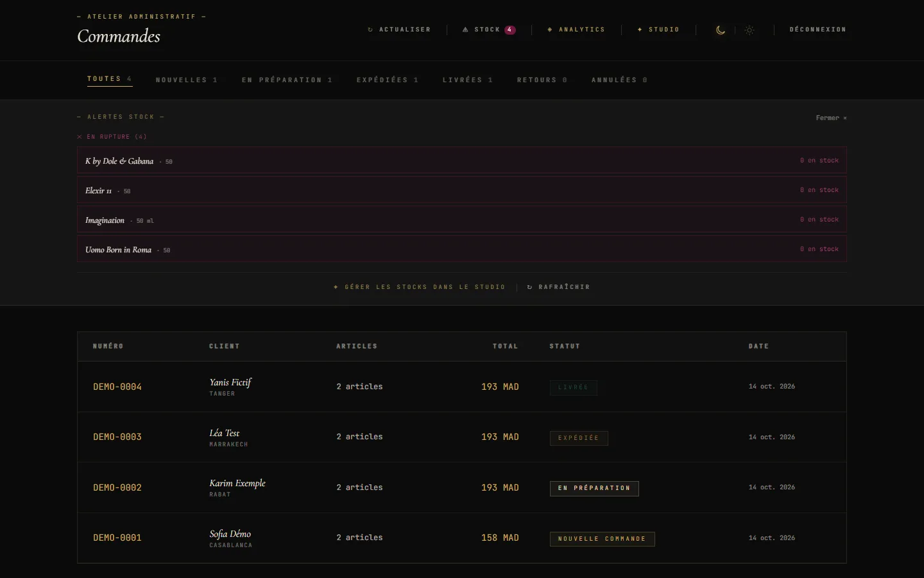The image size is (924, 578).
Task: Click the Actualiser refresh button
Action: (399, 30)
